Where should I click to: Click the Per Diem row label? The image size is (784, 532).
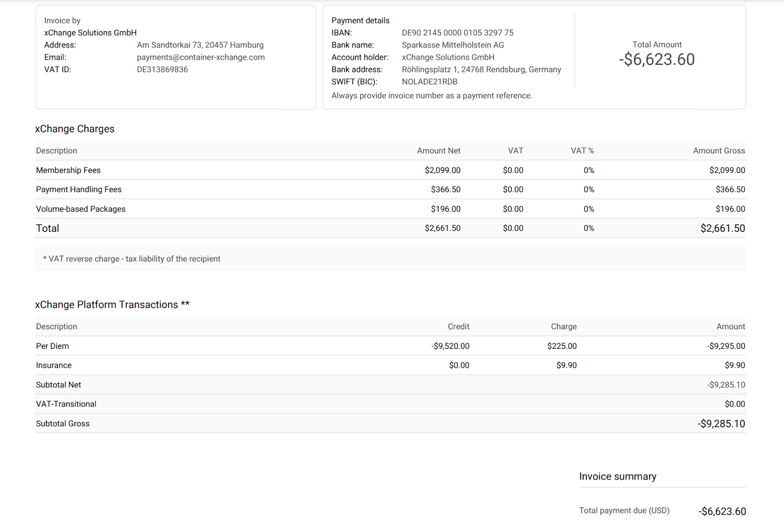pyautogui.click(x=52, y=346)
